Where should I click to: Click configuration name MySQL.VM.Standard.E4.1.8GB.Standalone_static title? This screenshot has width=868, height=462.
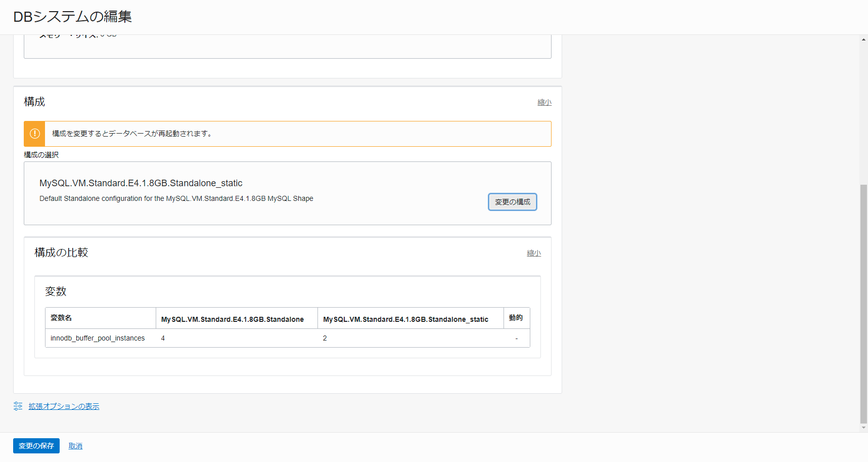(x=141, y=183)
